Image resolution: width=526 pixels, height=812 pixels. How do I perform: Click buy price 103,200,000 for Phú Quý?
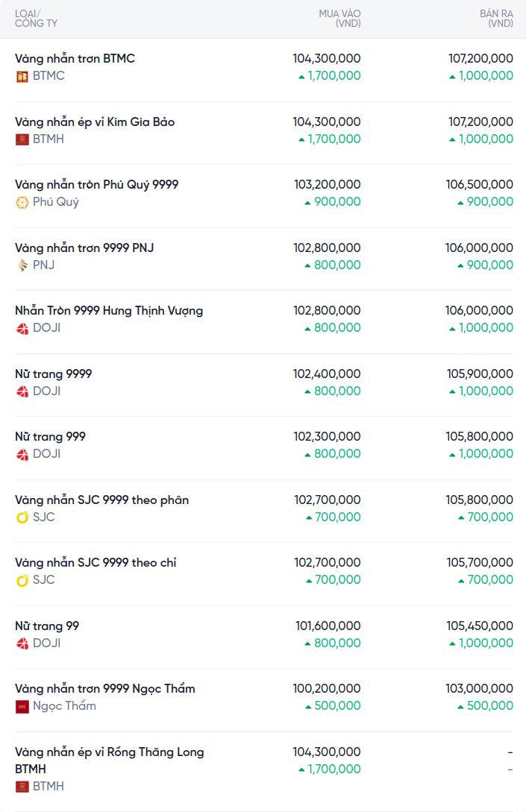click(x=328, y=185)
